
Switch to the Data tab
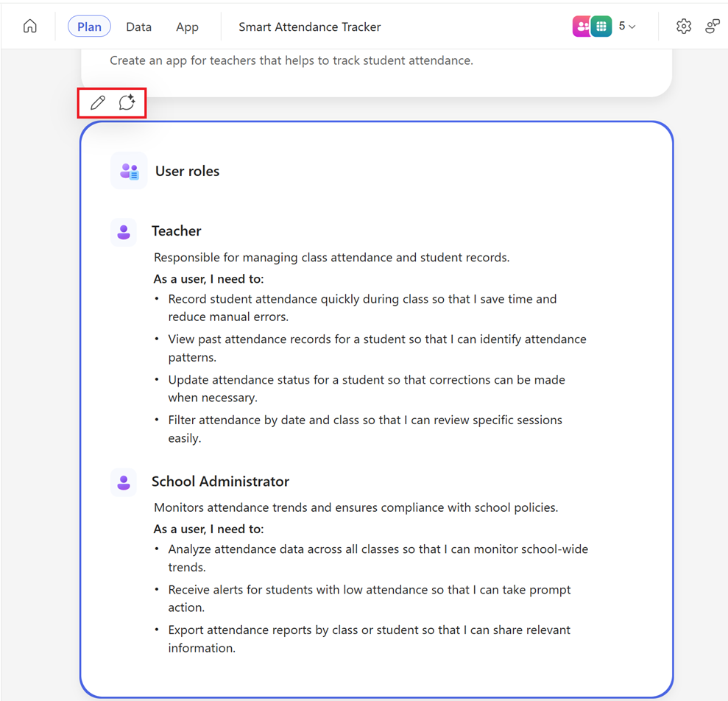point(138,27)
